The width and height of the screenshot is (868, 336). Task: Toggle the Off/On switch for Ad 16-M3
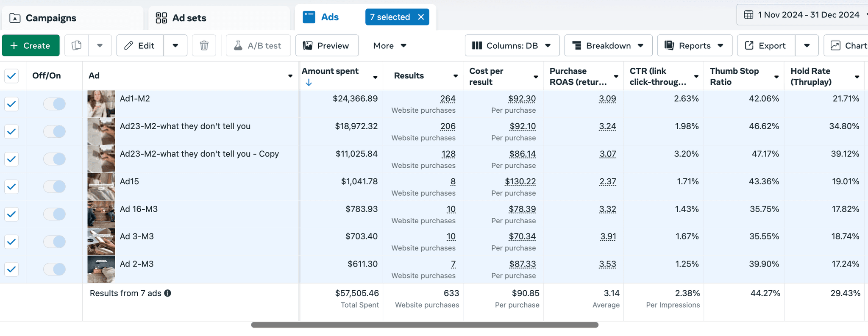click(55, 214)
